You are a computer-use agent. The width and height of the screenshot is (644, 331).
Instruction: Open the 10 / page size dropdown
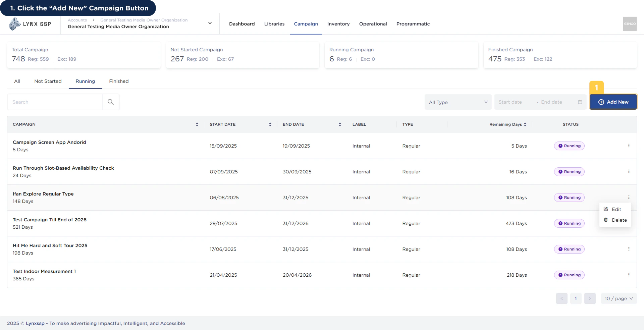[x=619, y=298]
